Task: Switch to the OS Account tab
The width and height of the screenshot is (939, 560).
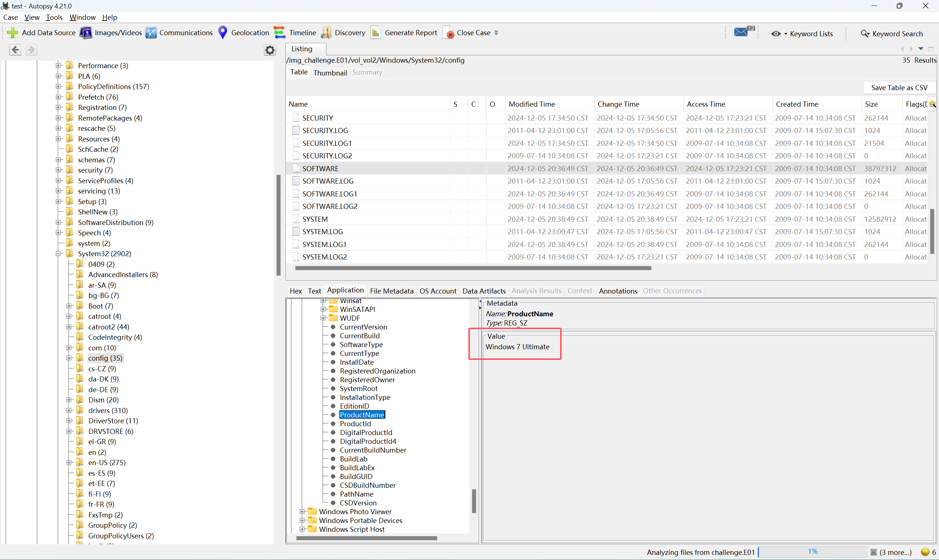Action: [x=438, y=291]
